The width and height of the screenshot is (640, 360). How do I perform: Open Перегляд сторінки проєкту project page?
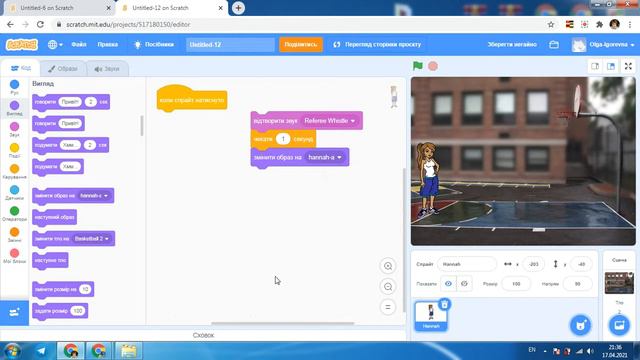point(377,44)
